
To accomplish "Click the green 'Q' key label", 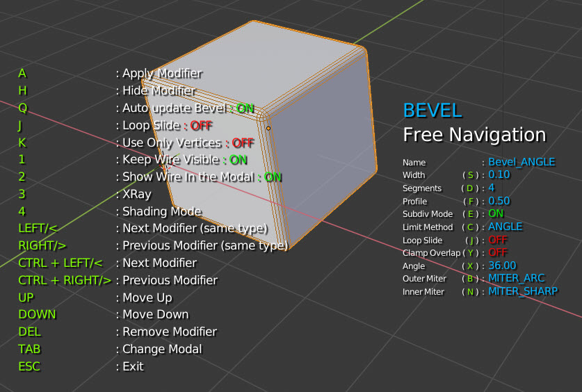I will tap(23, 108).
